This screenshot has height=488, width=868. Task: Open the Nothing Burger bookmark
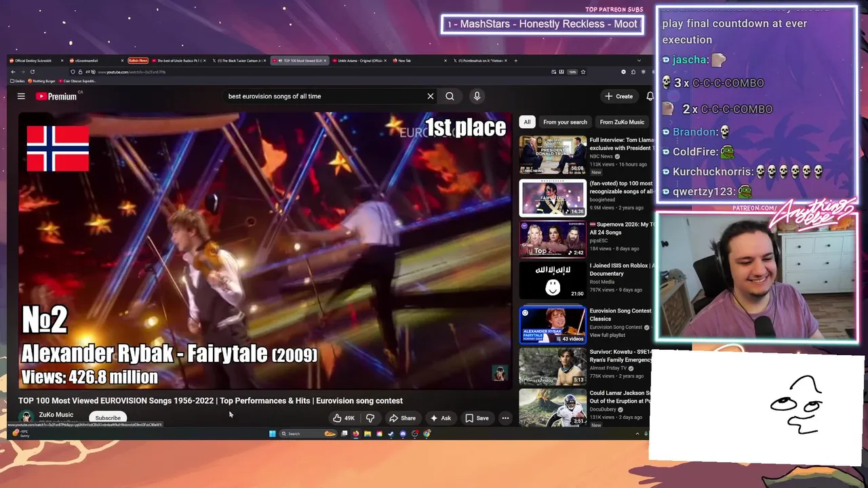(41, 81)
